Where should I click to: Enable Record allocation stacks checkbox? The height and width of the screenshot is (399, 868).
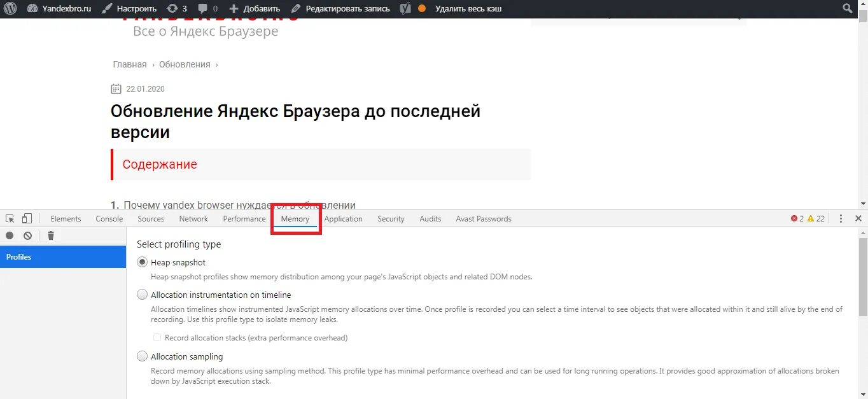tap(157, 337)
